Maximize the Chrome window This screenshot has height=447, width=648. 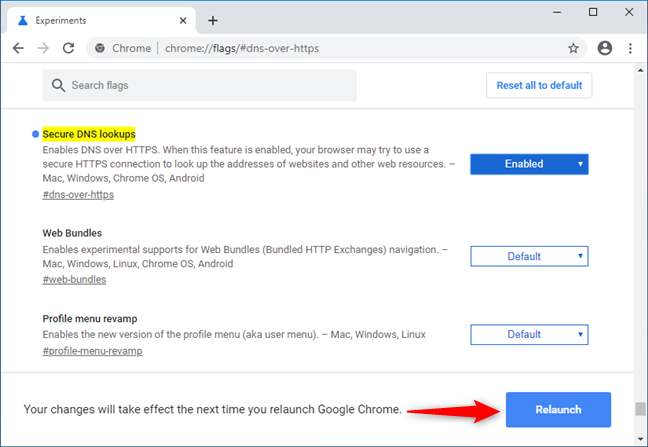pyautogui.click(x=593, y=12)
